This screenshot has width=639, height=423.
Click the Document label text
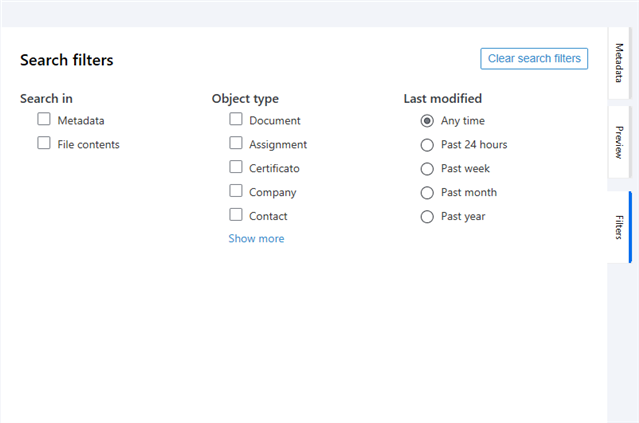(x=275, y=121)
